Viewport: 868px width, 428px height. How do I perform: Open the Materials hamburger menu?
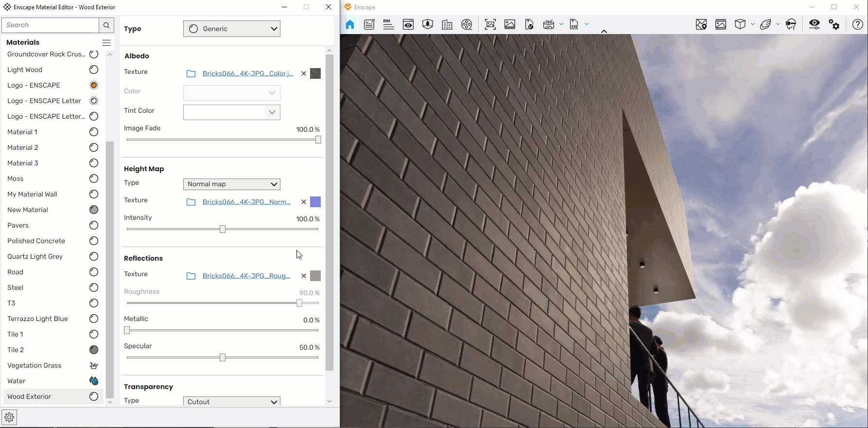[106, 43]
